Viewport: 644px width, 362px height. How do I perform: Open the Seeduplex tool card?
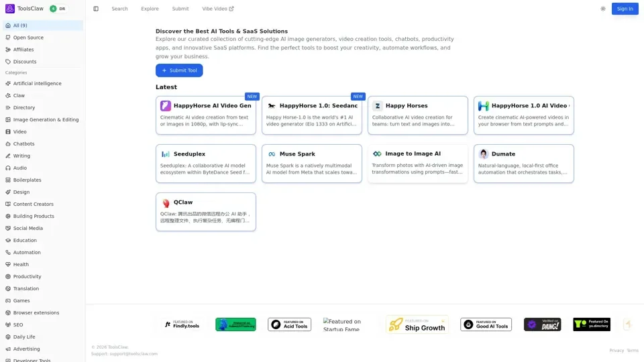pyautogui.click(x=206, y=164)
